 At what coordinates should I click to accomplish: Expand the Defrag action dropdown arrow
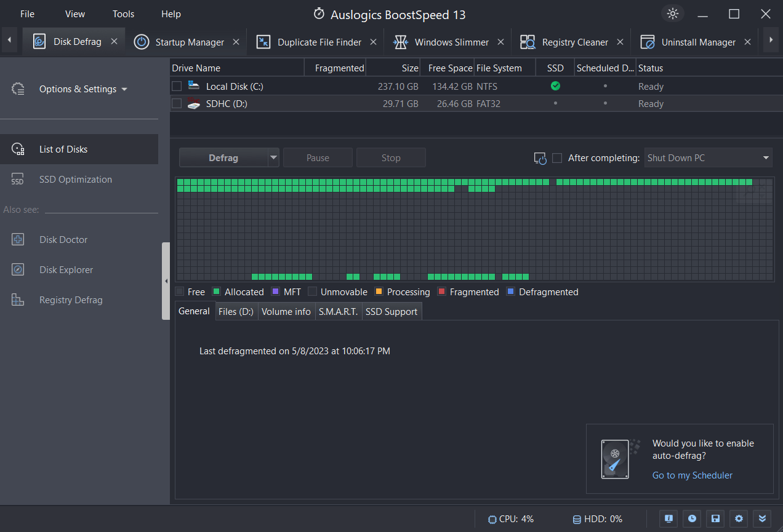(272, 157)
